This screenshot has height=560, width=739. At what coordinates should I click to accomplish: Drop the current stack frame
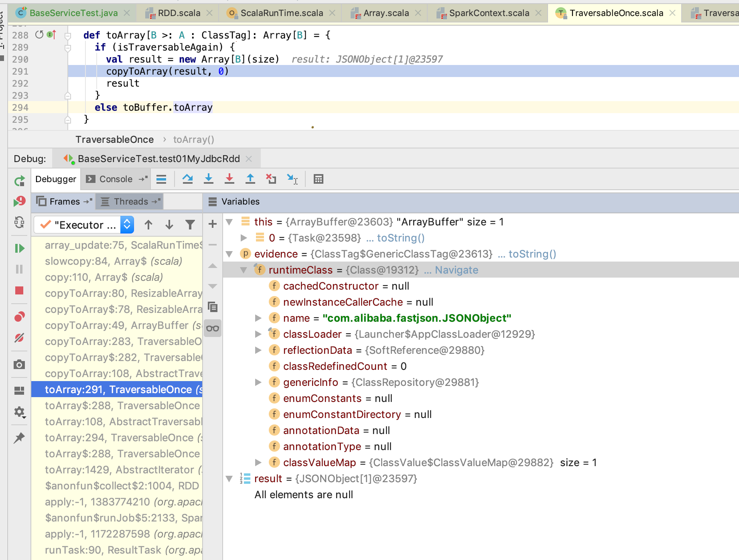coord(271,179)
